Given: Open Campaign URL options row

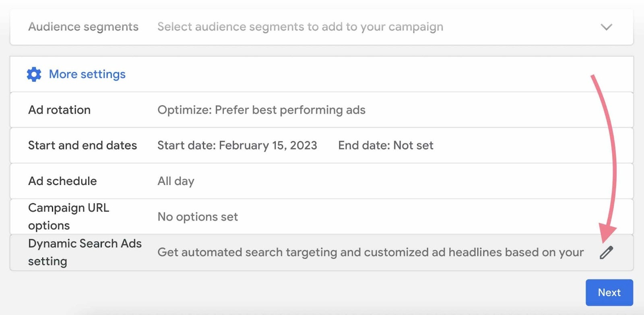Looking at the screenshot, I should [x=68, y=217].
